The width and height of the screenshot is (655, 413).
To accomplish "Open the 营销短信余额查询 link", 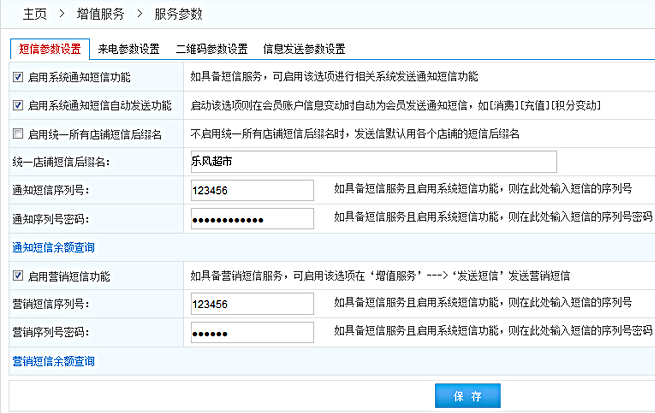I will 52,360.
